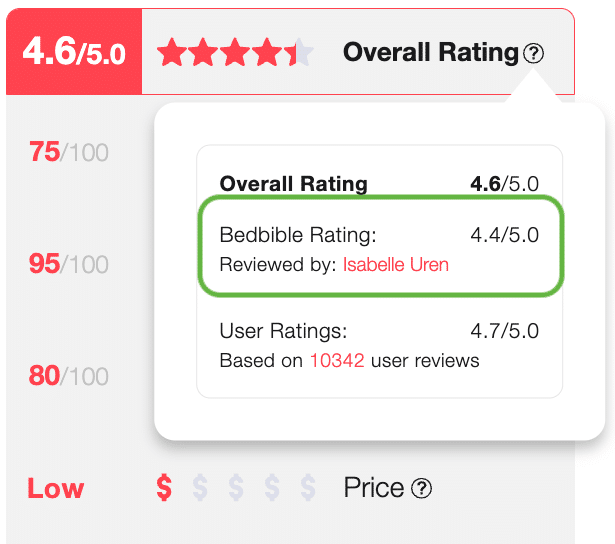The image size is (615, 544).
Task: Click the red dollar sign icon
Action: (x=165, y=488)
